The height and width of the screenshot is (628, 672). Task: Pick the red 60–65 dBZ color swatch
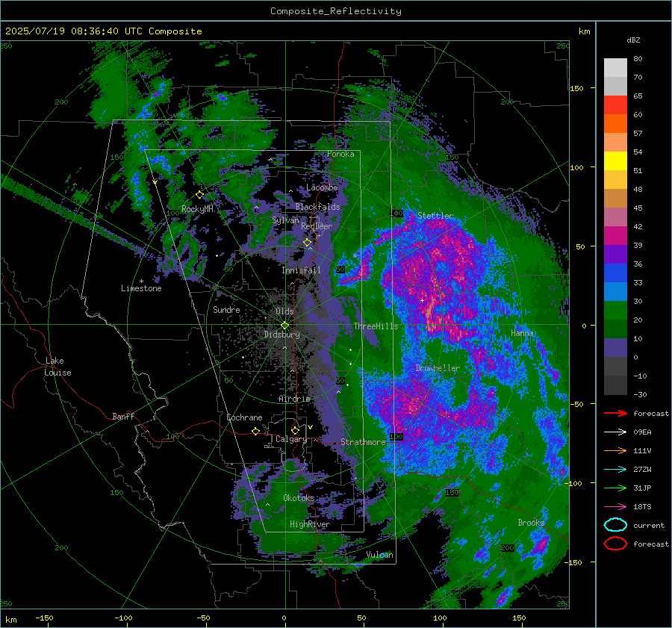(x=615, y=105)
